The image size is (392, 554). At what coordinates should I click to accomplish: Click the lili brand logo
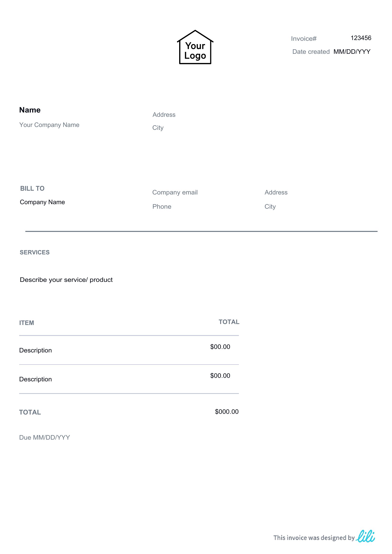click(x=365, y=536)
